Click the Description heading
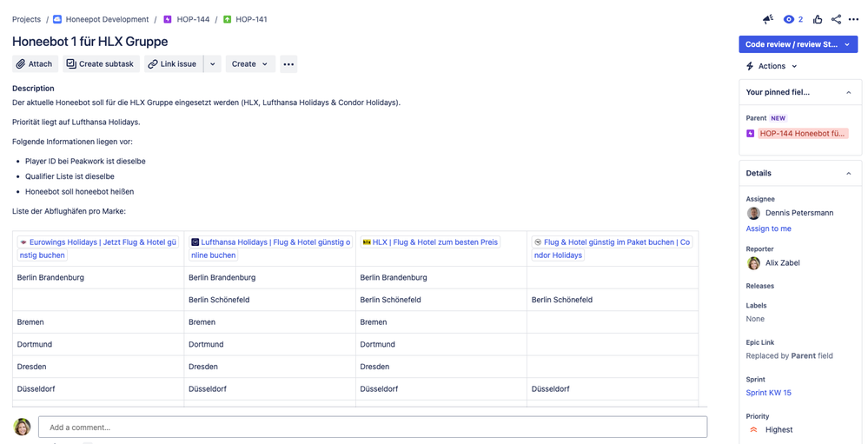Image resolution: width=868 pixels, height=444 pixels. click(x=33, y=88)
